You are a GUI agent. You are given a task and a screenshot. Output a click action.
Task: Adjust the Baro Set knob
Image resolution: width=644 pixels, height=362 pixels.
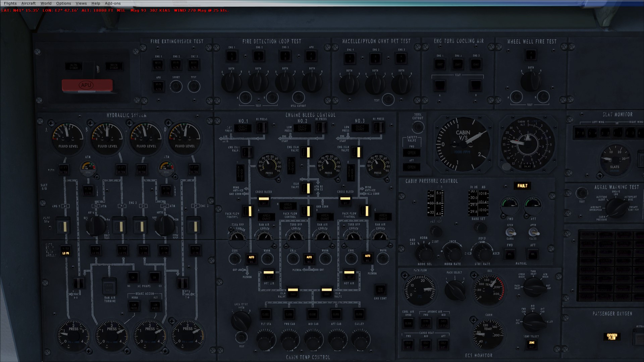tap(480, 228)
